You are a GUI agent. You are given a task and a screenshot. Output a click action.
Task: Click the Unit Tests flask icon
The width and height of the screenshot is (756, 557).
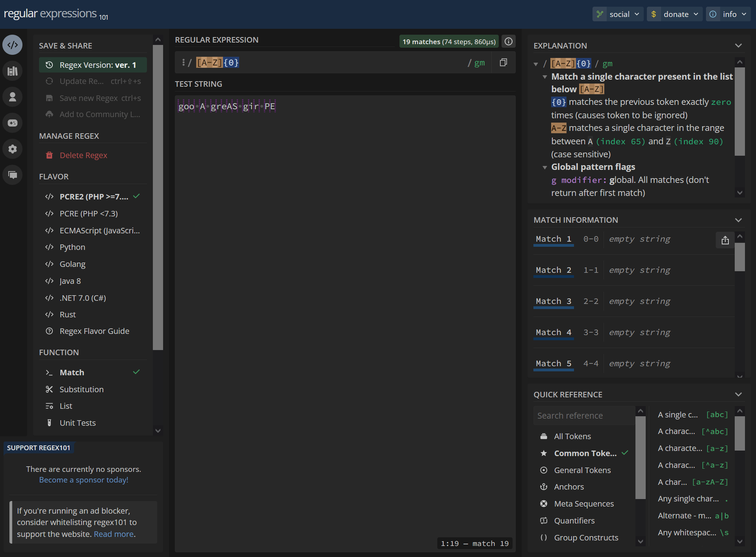coord(49,423)
